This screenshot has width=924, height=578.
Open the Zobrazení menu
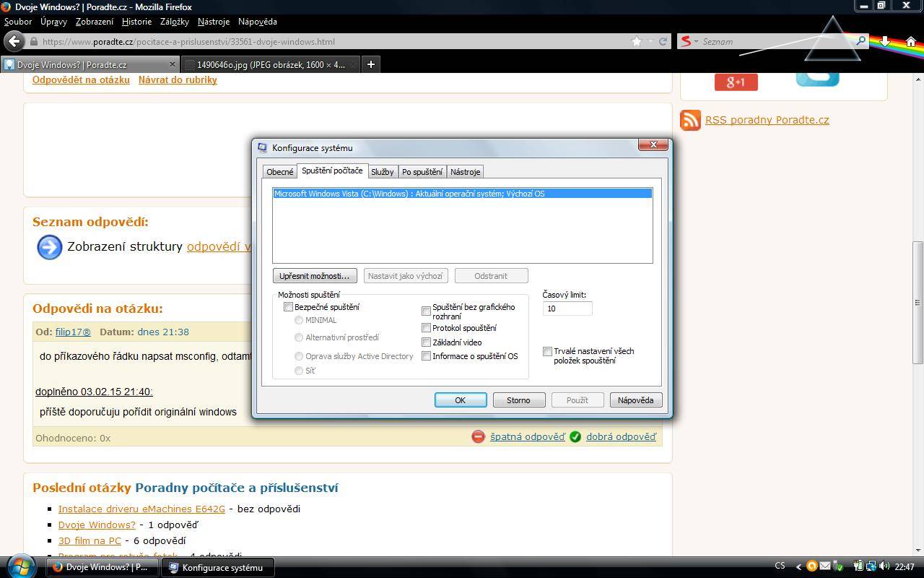95,22
